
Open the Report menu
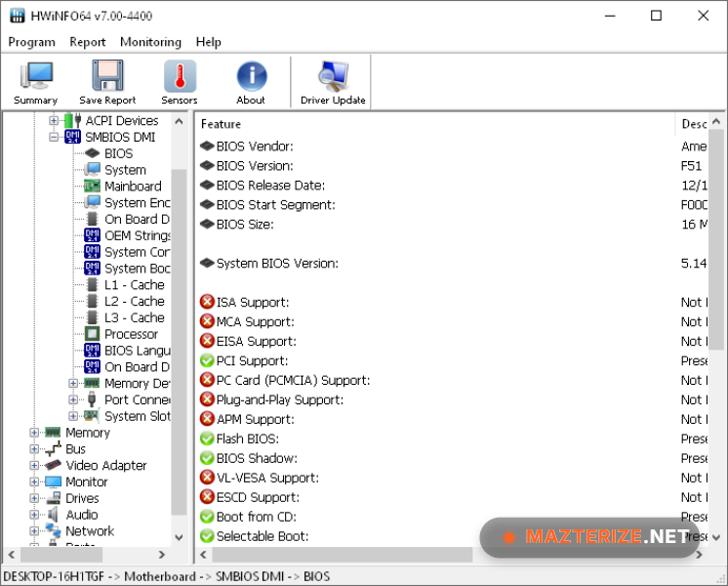pos(87,42)
